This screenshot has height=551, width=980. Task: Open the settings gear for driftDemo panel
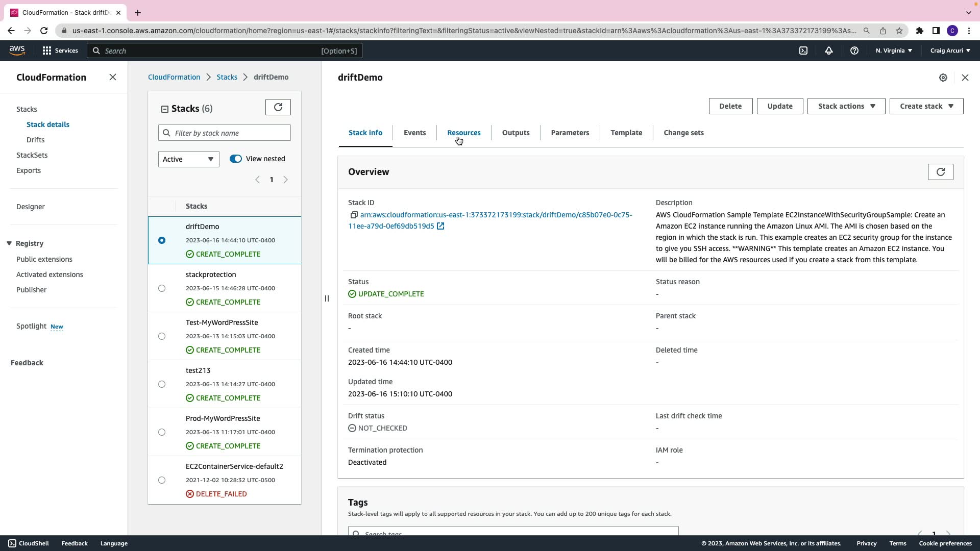click(x=943, y=78)
